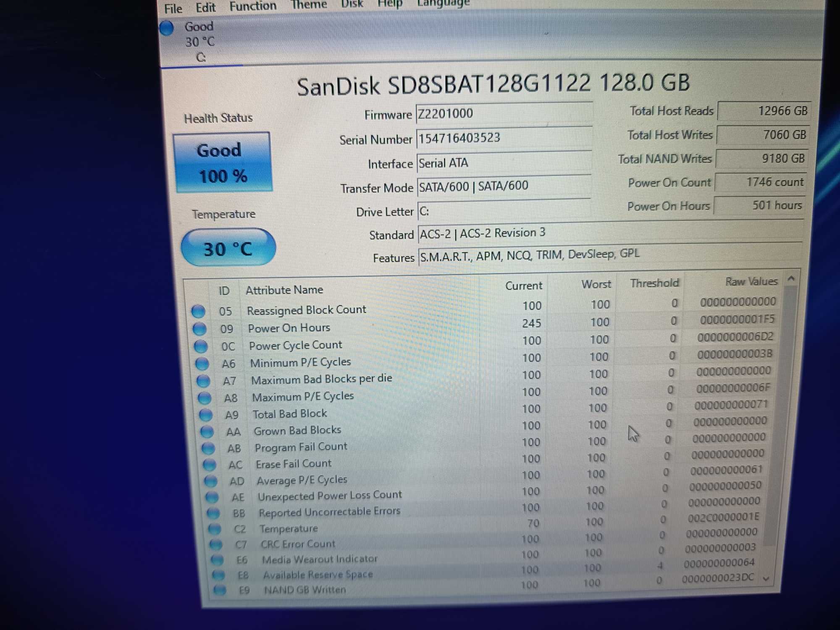Click Total Host Reads value 12966 GB
The width and height of the screenshot is (840, 630).
764,111
